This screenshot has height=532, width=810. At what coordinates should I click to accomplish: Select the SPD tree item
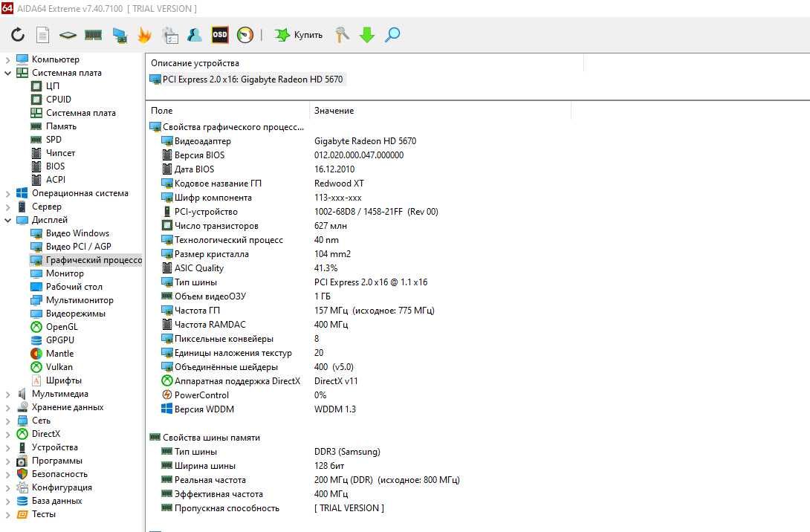pyautogui.click(x=46, y=140)
